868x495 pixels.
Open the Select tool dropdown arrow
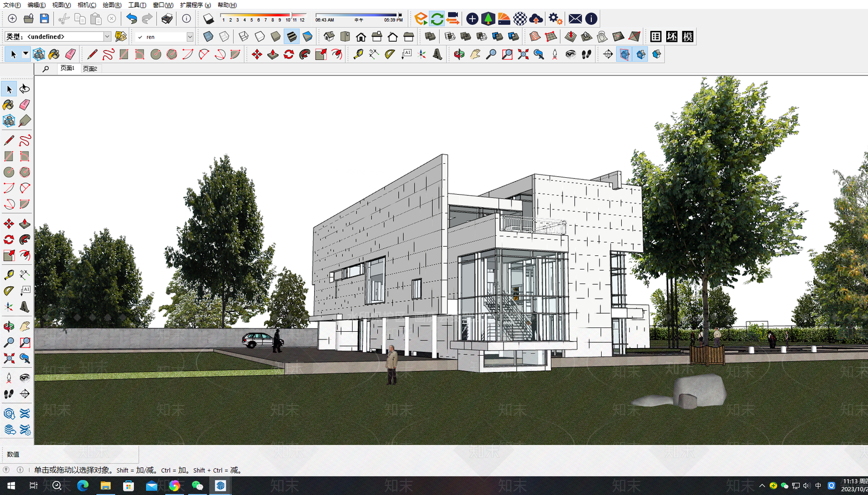point(25,54)
